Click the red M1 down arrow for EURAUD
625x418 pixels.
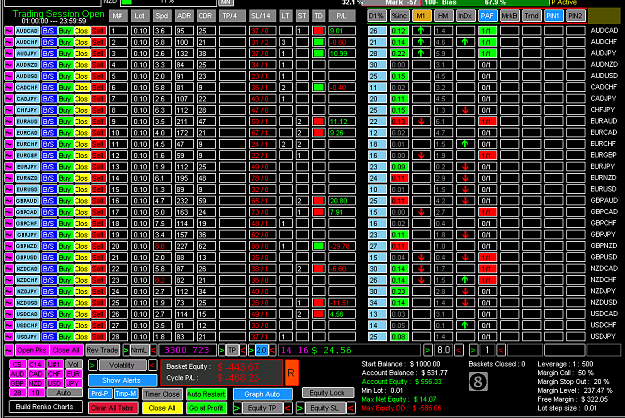pos(421,121)
